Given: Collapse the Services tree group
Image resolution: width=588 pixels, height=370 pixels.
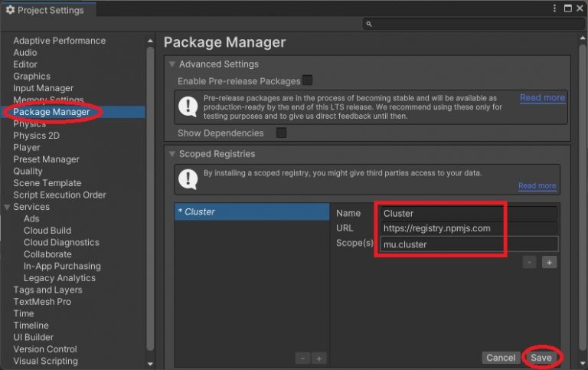Looking at the screenshot, I should click(x=8, y=207).
